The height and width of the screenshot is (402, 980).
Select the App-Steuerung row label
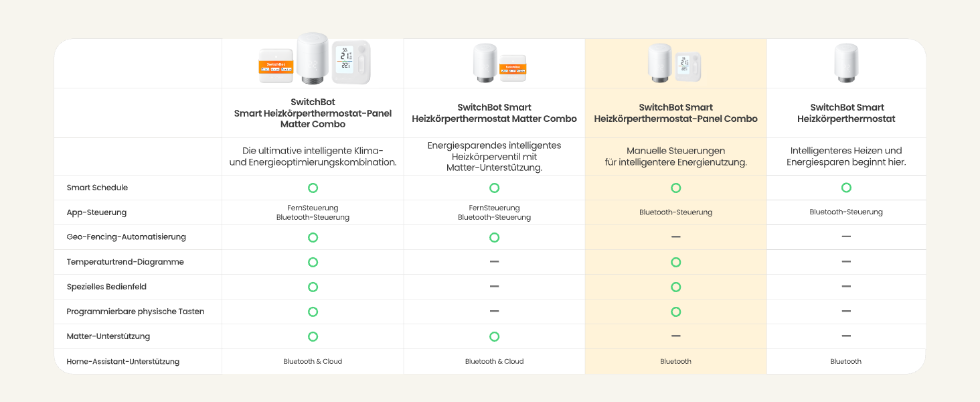point(96,212)
